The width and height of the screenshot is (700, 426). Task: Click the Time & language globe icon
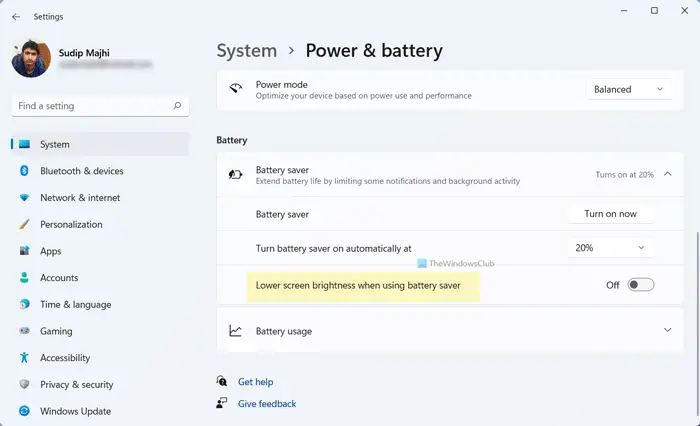(x=25, y=304)
